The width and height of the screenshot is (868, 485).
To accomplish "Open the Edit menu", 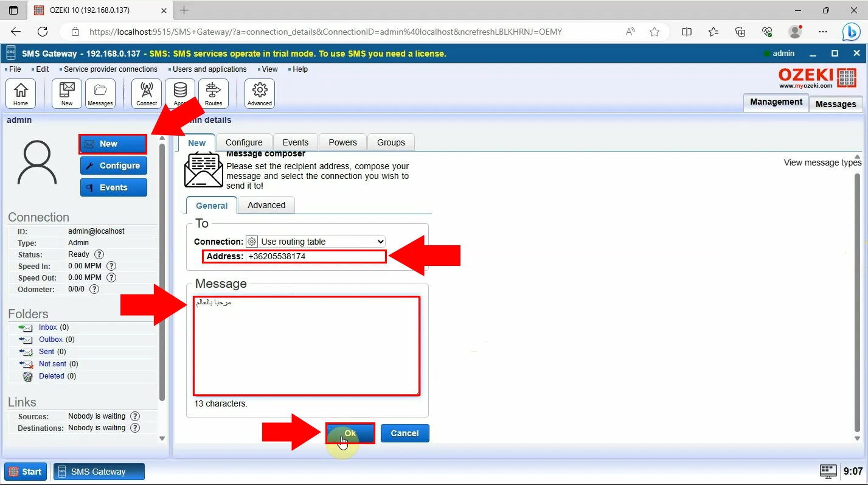I will click(42, 69).
